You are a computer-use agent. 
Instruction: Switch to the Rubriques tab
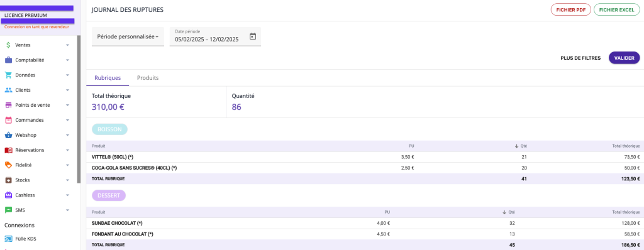tap(108, 78)
